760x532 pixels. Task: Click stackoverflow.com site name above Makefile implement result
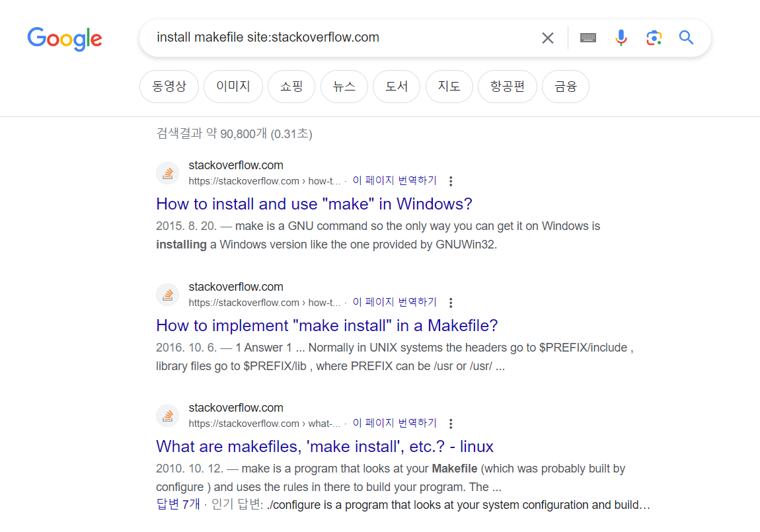coord(236,287)
